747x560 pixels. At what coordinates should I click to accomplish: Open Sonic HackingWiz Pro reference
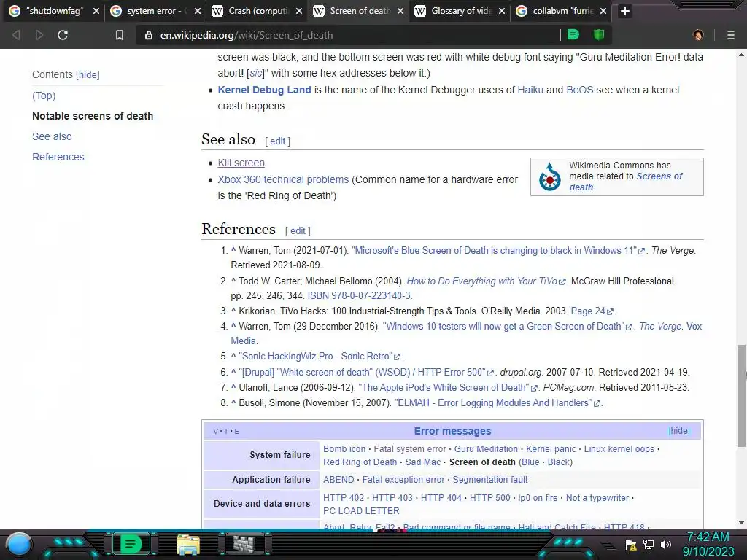coord(315,357)
